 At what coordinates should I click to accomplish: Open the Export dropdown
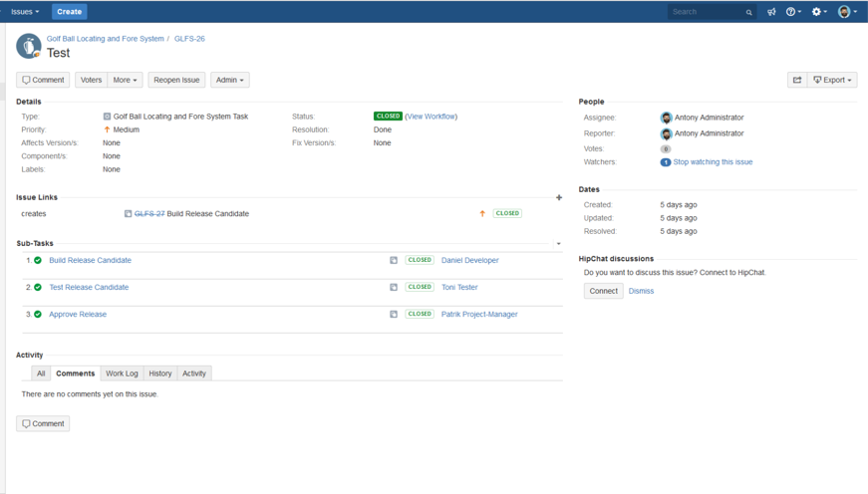click(832, 80)
